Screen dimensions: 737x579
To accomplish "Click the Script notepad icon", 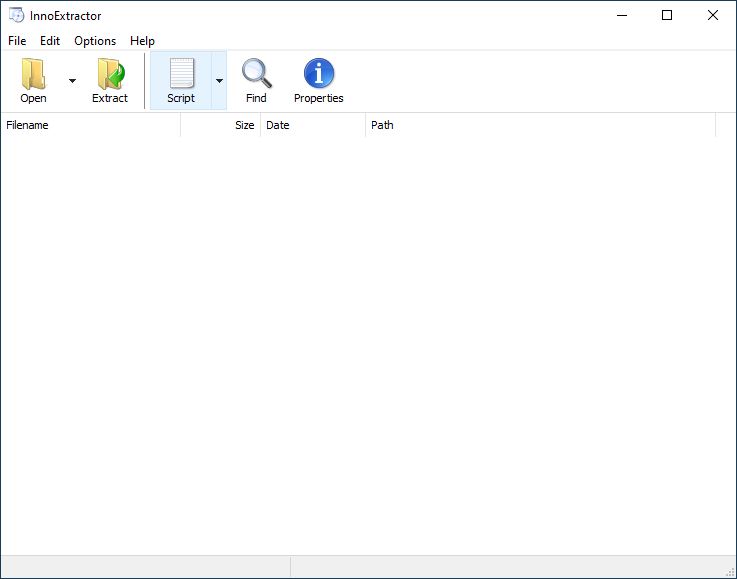I will (181, 73).
